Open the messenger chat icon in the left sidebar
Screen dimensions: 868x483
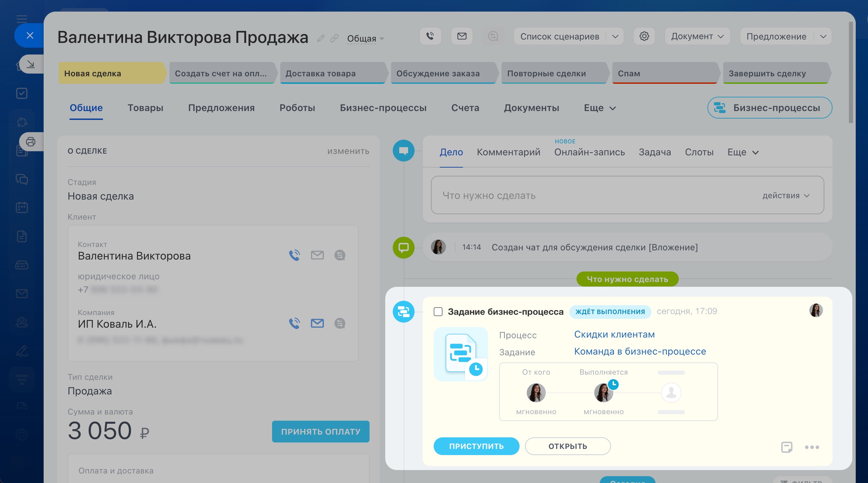click(x=22, y=179)
